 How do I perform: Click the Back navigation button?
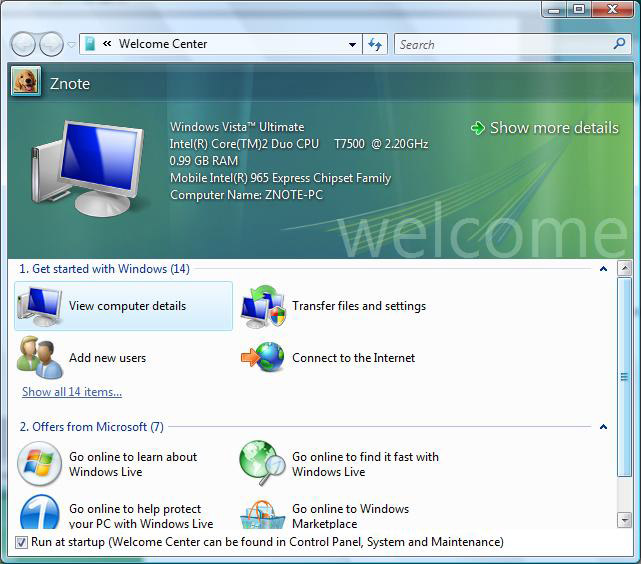coord(23,44)
